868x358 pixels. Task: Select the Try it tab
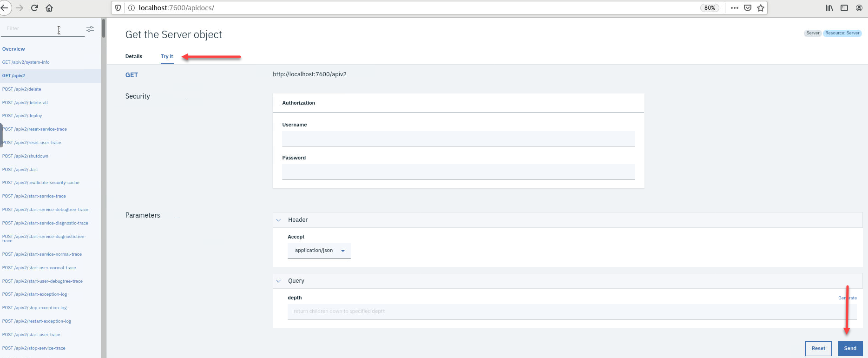click(167, 56)
